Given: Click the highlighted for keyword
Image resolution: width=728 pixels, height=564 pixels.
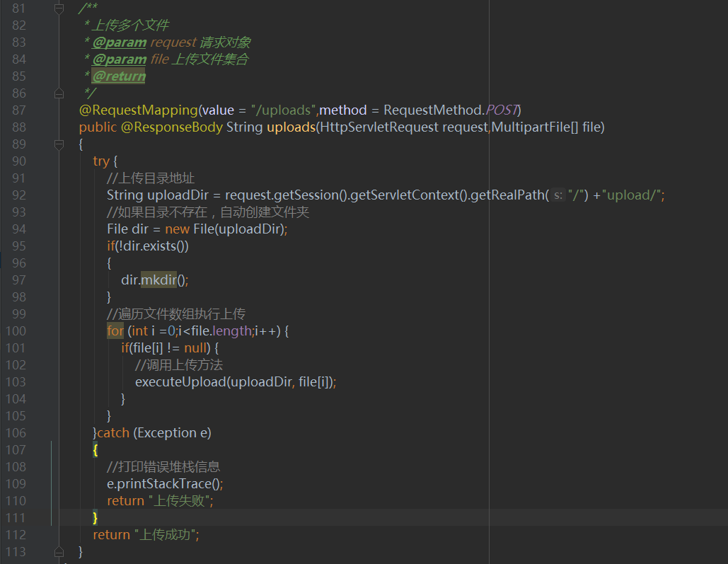Looking at the screenshot, I should pos(115,331).
